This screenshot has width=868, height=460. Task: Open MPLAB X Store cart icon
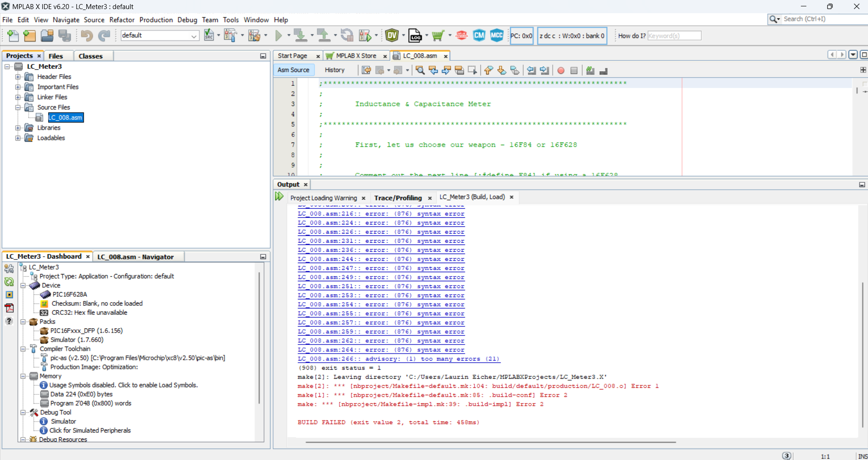[x=438, y=35]
